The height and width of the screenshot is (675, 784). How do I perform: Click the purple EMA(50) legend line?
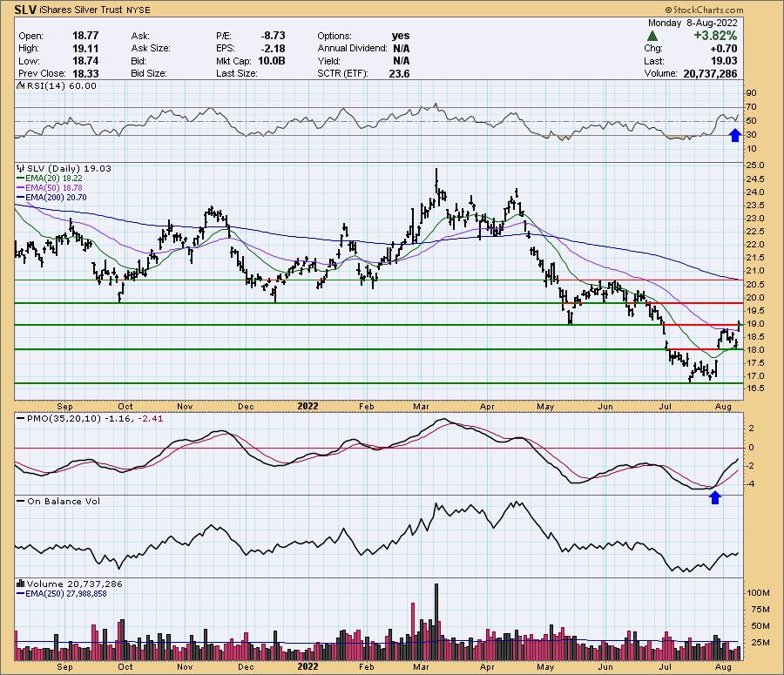(21, 188)
